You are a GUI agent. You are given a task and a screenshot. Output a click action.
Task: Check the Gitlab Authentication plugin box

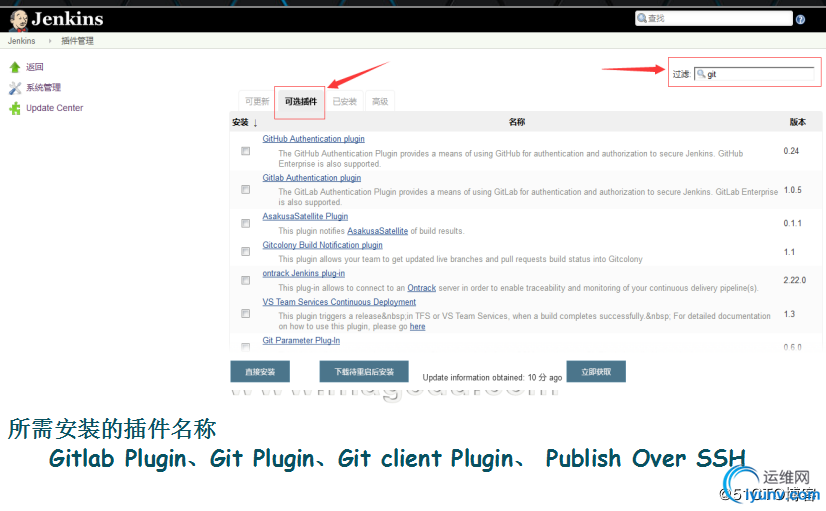pyautogui.click(x=245, y=189)
